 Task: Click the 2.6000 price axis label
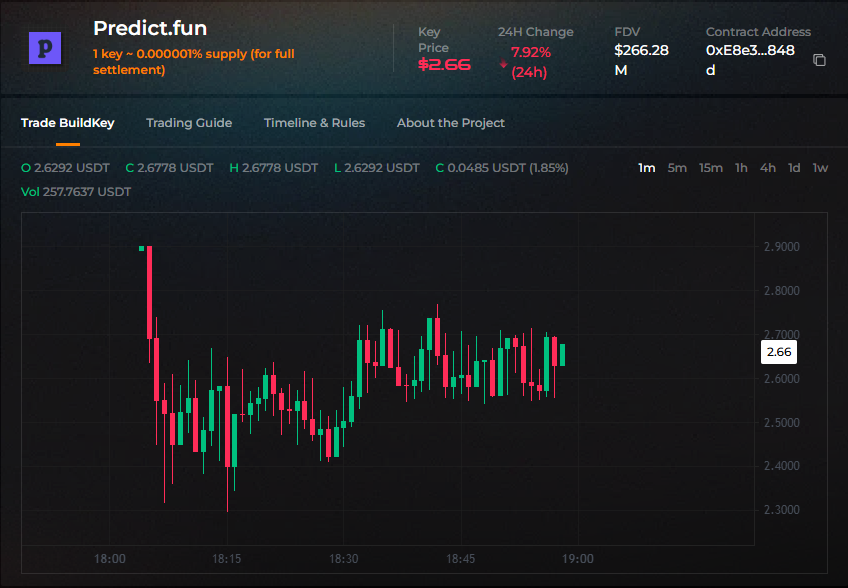coord(781,378)
